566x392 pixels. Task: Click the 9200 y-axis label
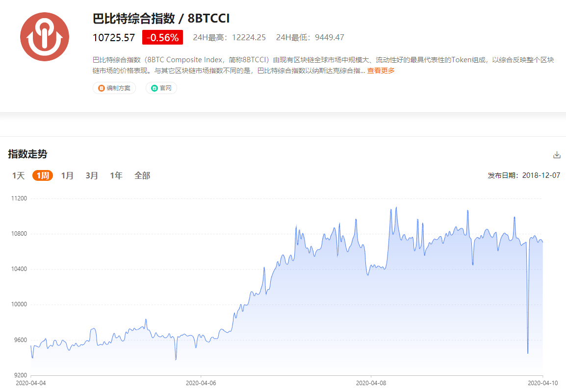tap(20, 375)
